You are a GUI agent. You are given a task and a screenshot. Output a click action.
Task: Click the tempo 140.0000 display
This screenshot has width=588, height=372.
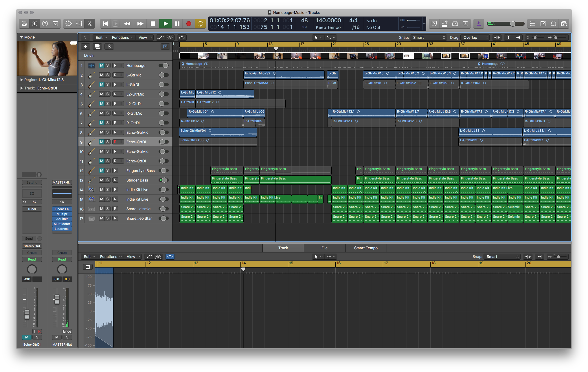328,21
